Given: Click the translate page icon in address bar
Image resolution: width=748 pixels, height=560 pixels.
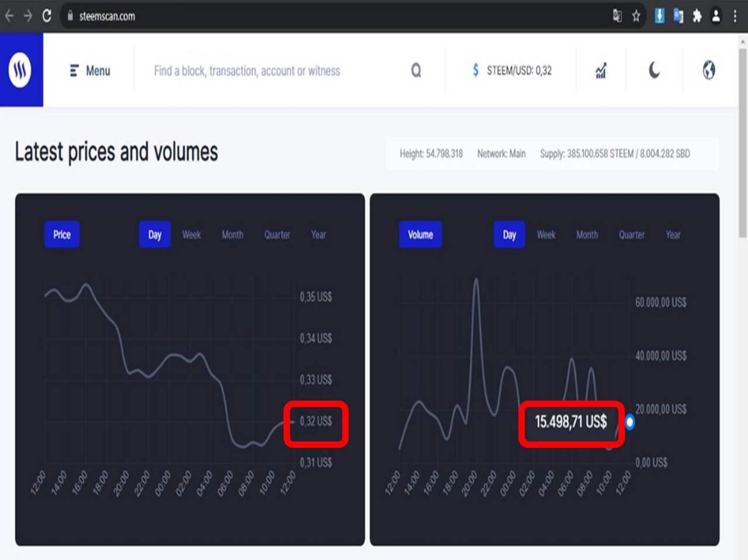Looking at the screenshot, I should (x=617, y=16).
